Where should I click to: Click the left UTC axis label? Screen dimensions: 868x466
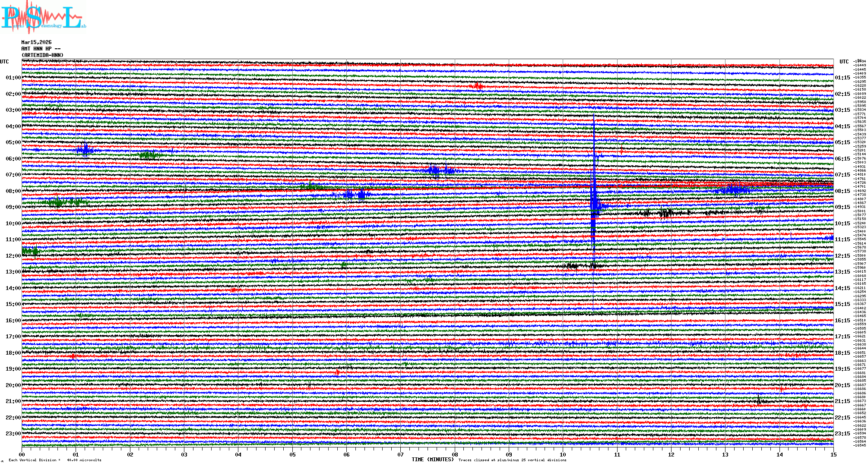click(4, 62)
